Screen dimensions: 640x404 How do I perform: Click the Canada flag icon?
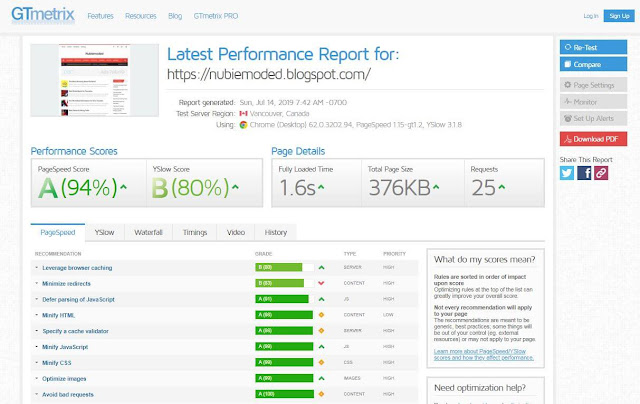click(x=243, y=113)
